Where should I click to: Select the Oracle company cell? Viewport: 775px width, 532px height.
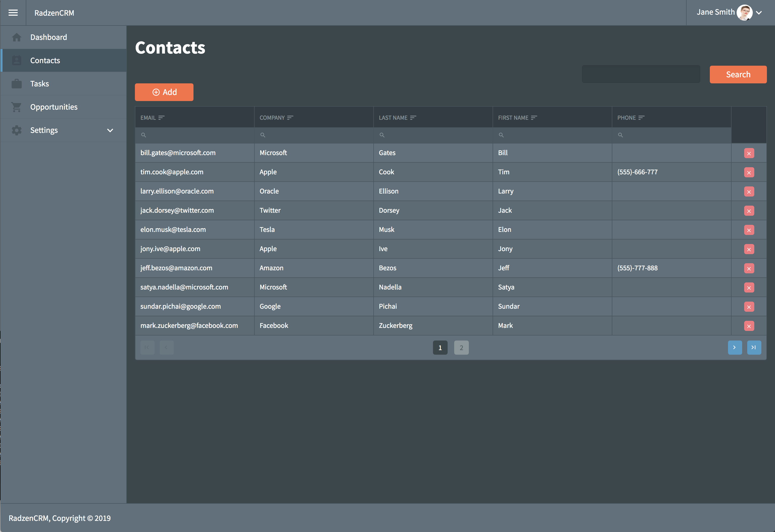tap(314, 191)
